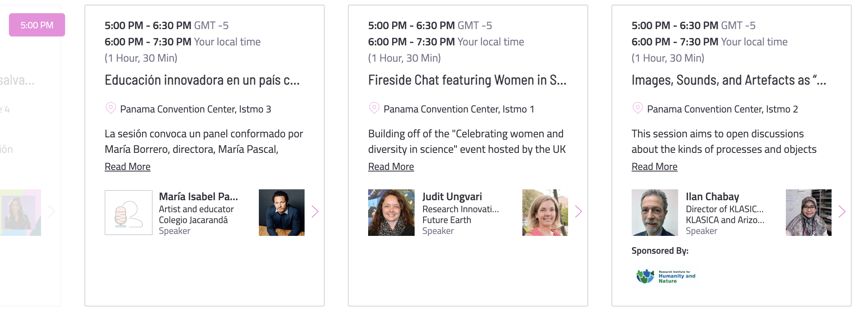Screen dimensions: 868x322
Task: Click María Isabel's placeholder microphone avatar
Action: point(129,213)
